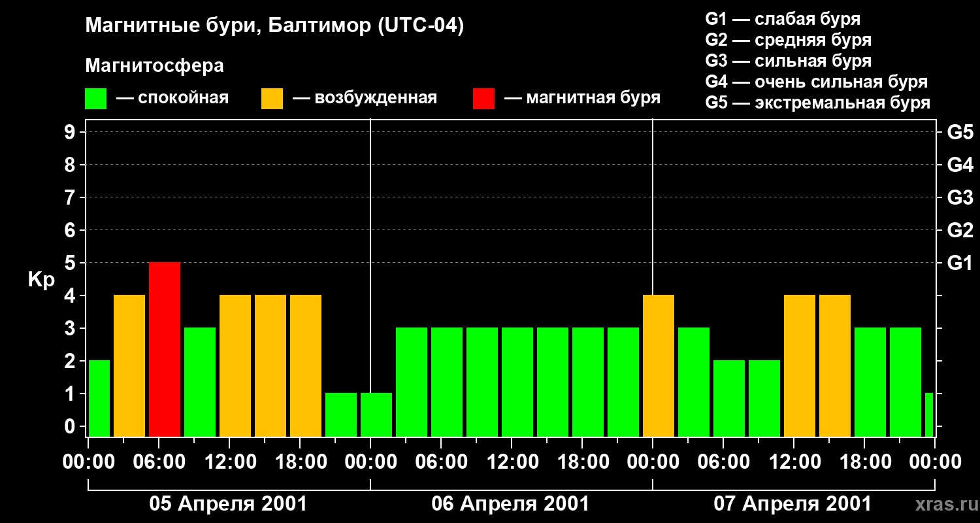This screenshot has width=980, height=523.
Task: Click the G3 label on right axis
Action: 960,198
